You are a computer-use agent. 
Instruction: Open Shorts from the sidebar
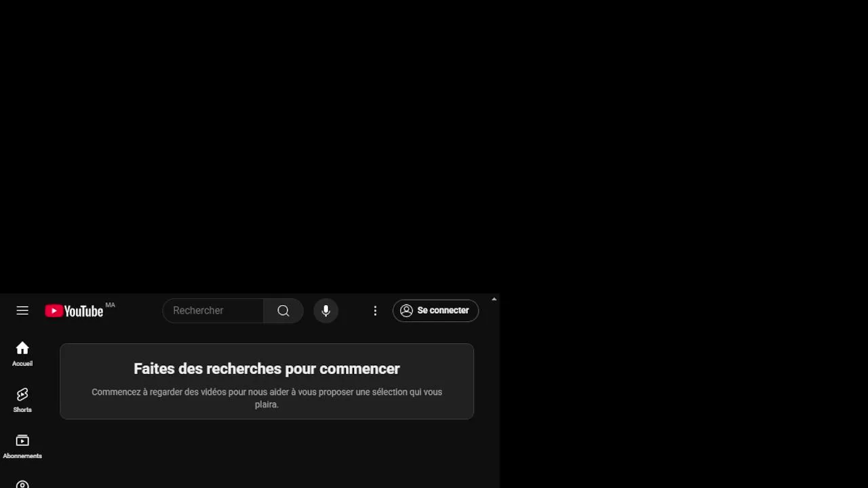tap(22, 400)
